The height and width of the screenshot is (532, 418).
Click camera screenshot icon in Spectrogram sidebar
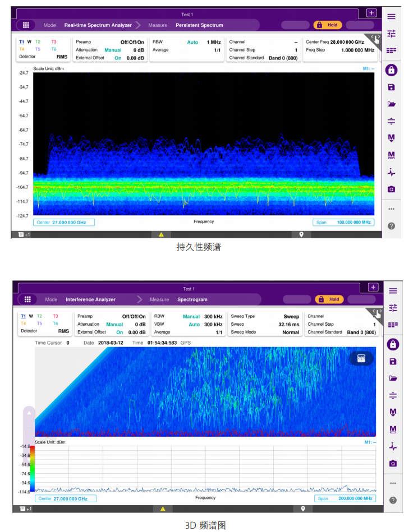click(393, 464)
